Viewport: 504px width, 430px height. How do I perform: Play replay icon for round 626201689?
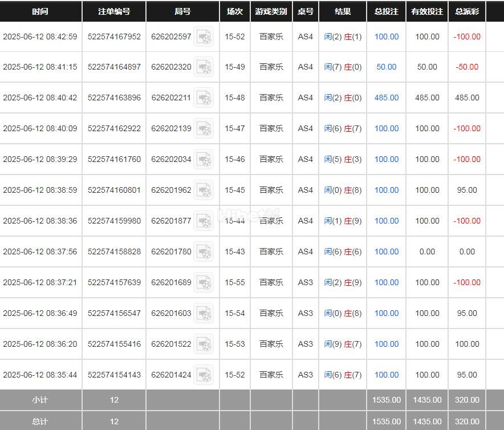[204, 283]
